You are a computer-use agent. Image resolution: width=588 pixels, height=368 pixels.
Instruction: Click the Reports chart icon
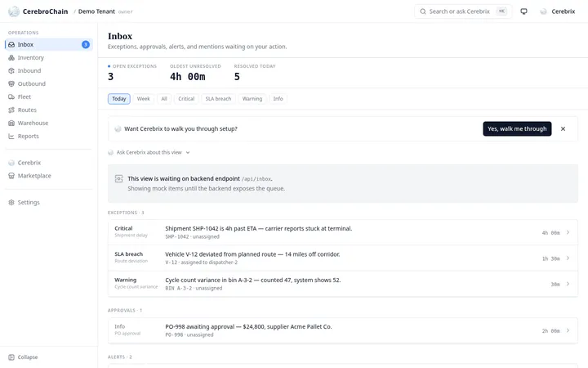tap(11, 137)
